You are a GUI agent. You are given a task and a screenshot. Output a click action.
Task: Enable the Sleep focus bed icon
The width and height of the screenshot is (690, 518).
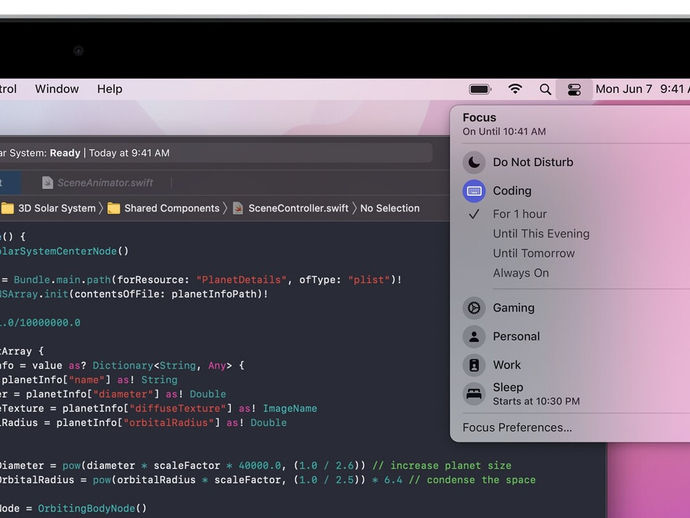click(474, 393)
